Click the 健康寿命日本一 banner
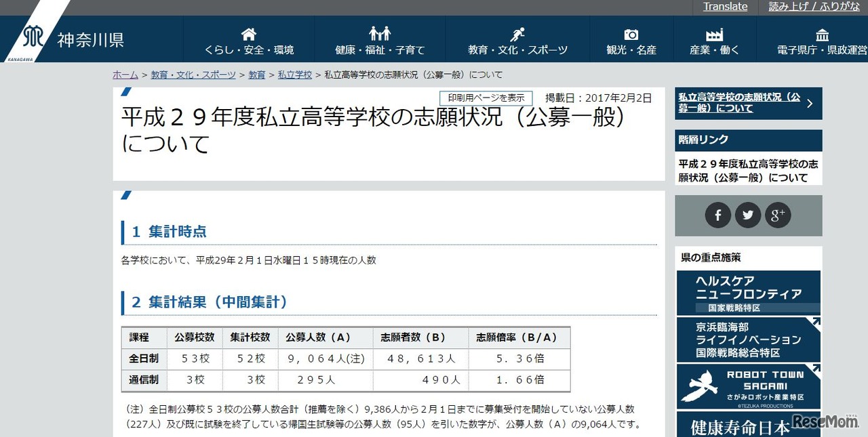Image resolution: width=868 pixels, height=437 pixels. pyautogui.click(x=740, y=425)
